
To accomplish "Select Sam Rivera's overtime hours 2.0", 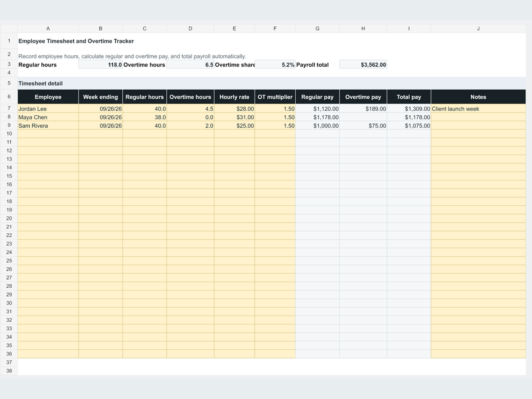I will tap(190, 125).
